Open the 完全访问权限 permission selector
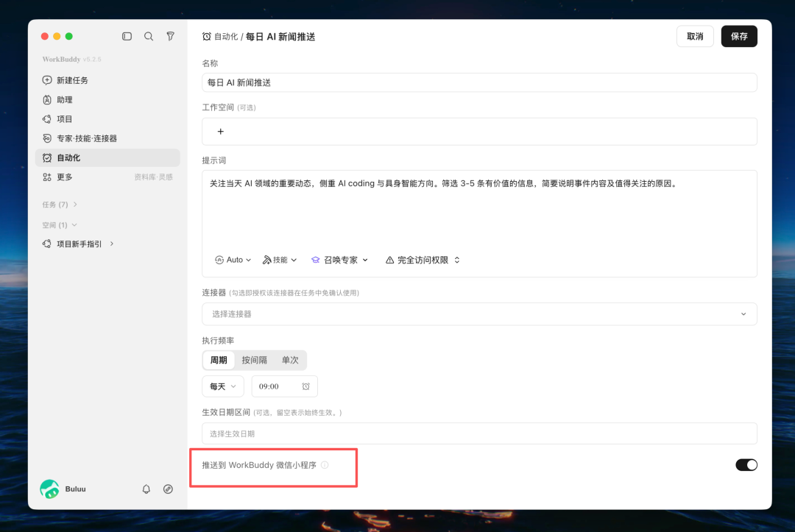The height and width of the screenshot is (532, 795). pyautogui.click(x=423, y=260)
